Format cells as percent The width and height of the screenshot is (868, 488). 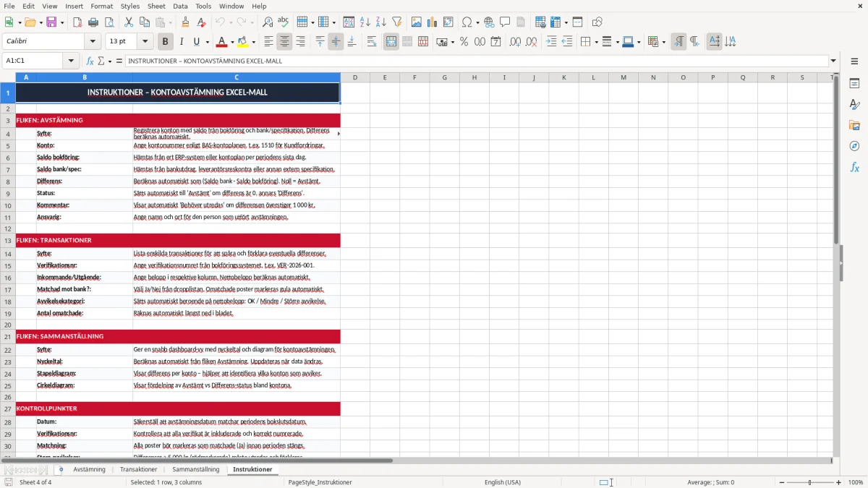(464, 42)
